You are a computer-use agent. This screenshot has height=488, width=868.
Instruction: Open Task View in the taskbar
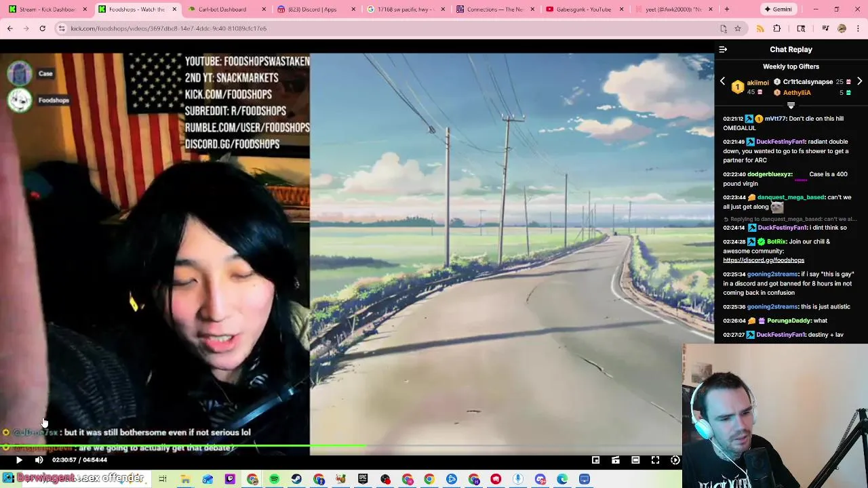click(163, 479)
